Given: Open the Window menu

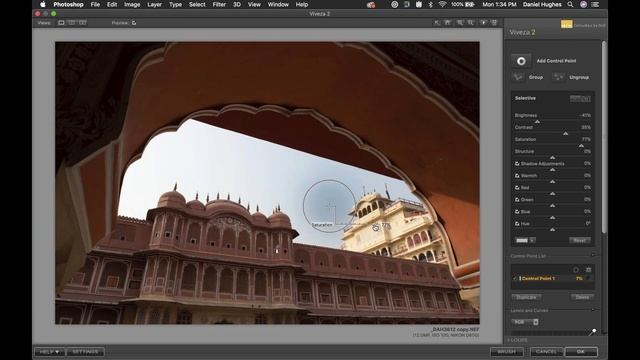Looking at the screenshot, I should (x=278, y=4).
